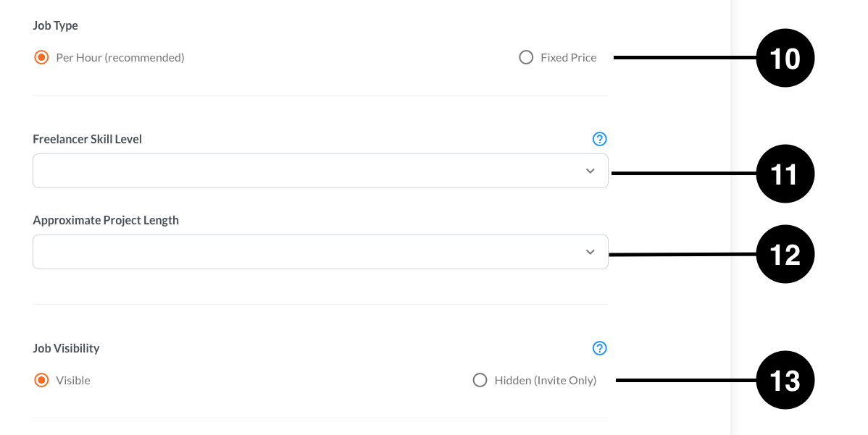Select the Per Hour radio button
Screen dimensions: 868x435
[41, 57]
